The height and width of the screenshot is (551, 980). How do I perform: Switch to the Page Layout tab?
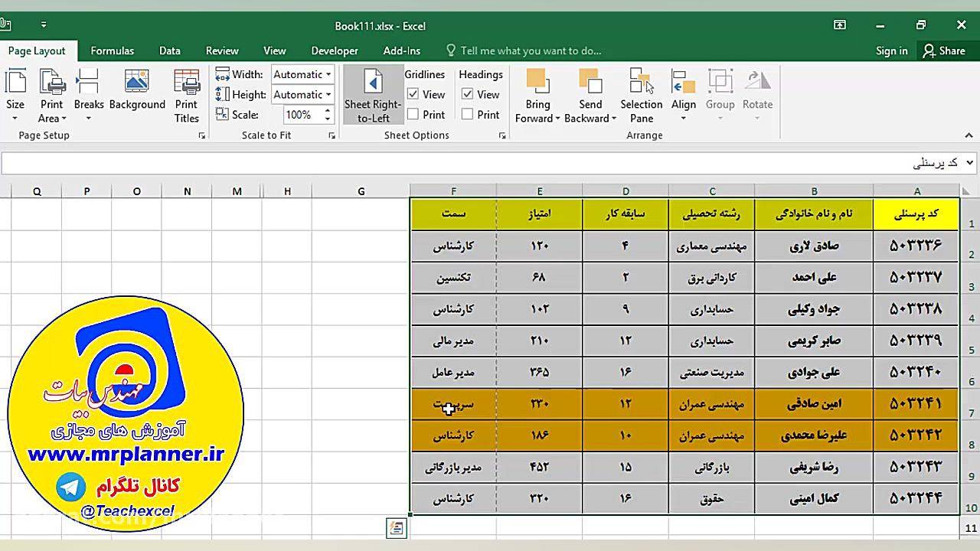[37, 51]
